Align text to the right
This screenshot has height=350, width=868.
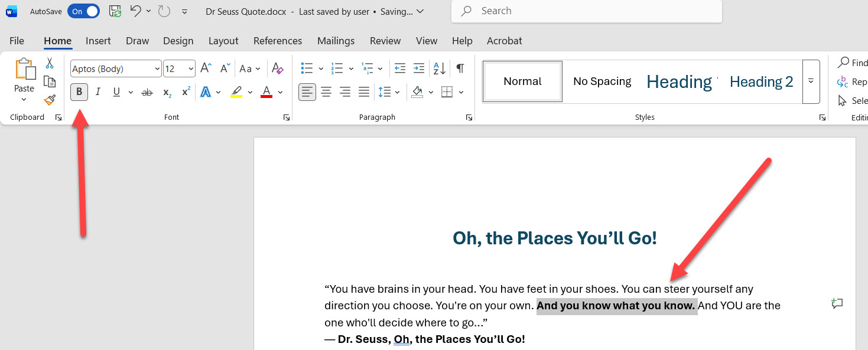(x=345, y=92)
